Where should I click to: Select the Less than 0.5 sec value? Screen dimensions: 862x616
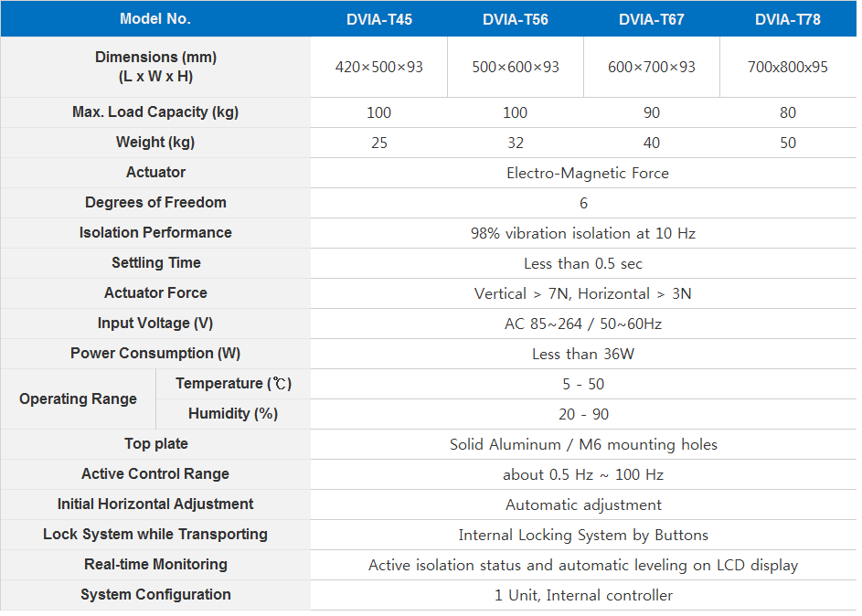point(583,263)
